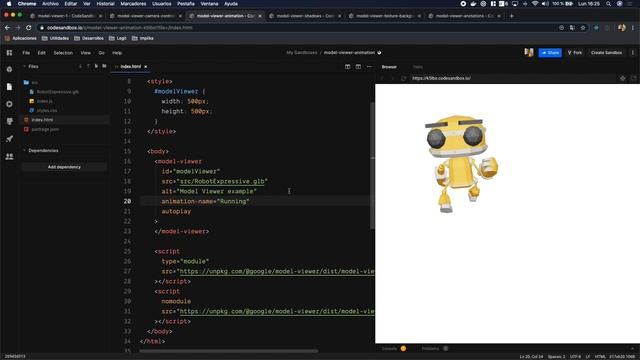This screenshot has height=360, width=640.
Task: Open RobotExpressive.glb file
Action: click(x=58, y=92)
